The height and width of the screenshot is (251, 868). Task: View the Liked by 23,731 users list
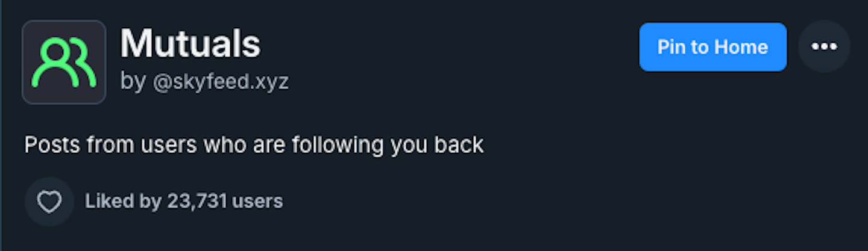point(184,202)
